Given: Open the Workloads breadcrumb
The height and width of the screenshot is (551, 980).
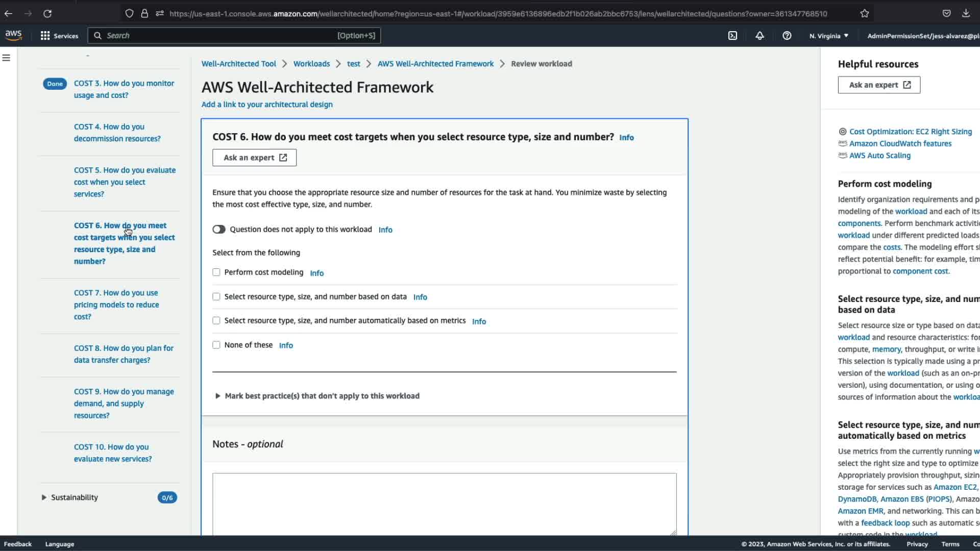Looking at the screenshot, I should point(311,64).
